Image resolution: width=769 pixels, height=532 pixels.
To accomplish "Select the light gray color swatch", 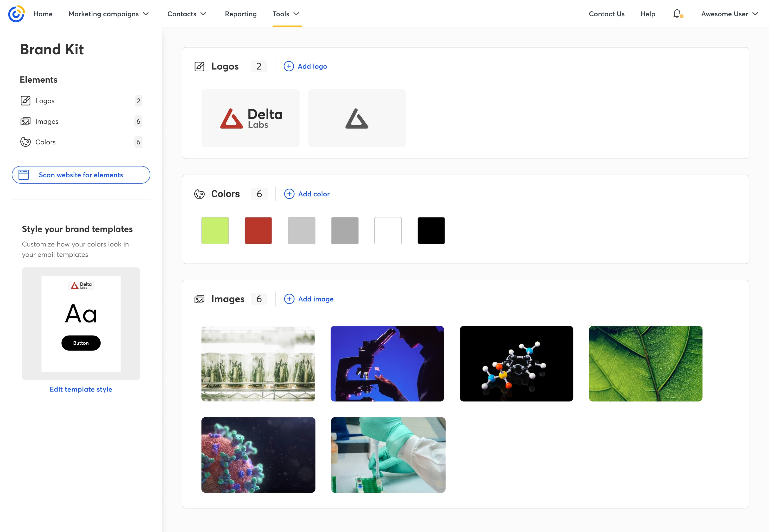I will 302,231.
